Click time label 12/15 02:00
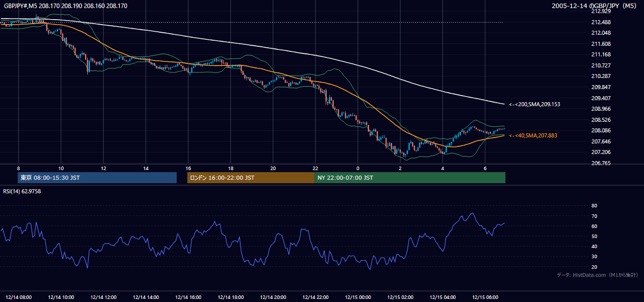The image size is (644, 302). (400, 297)
